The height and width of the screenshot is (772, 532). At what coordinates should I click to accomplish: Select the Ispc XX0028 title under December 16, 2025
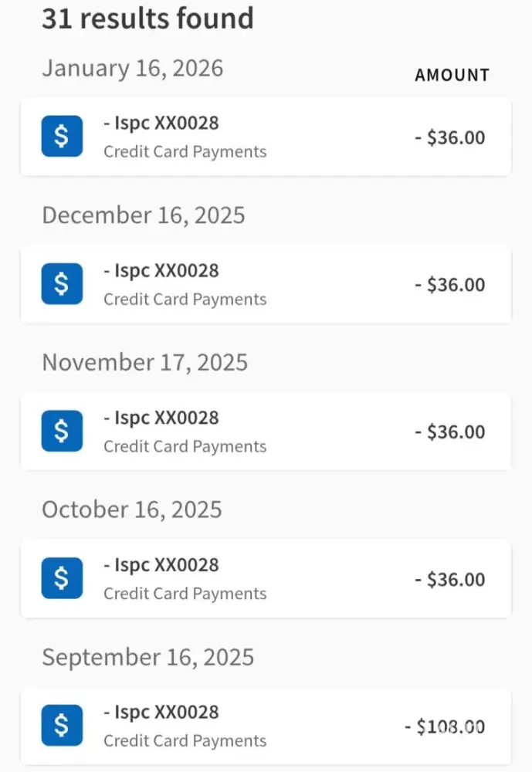pos(161,270)
